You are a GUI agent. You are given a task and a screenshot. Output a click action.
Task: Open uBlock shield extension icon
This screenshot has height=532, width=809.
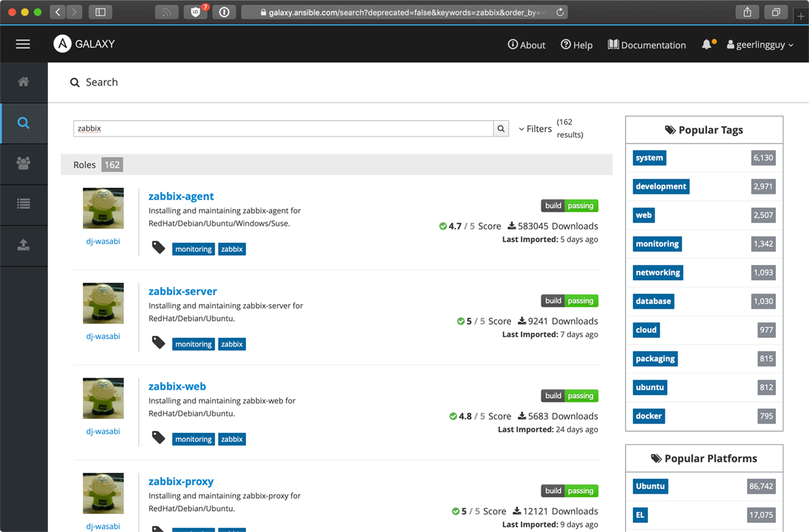(x=196, y=12)
